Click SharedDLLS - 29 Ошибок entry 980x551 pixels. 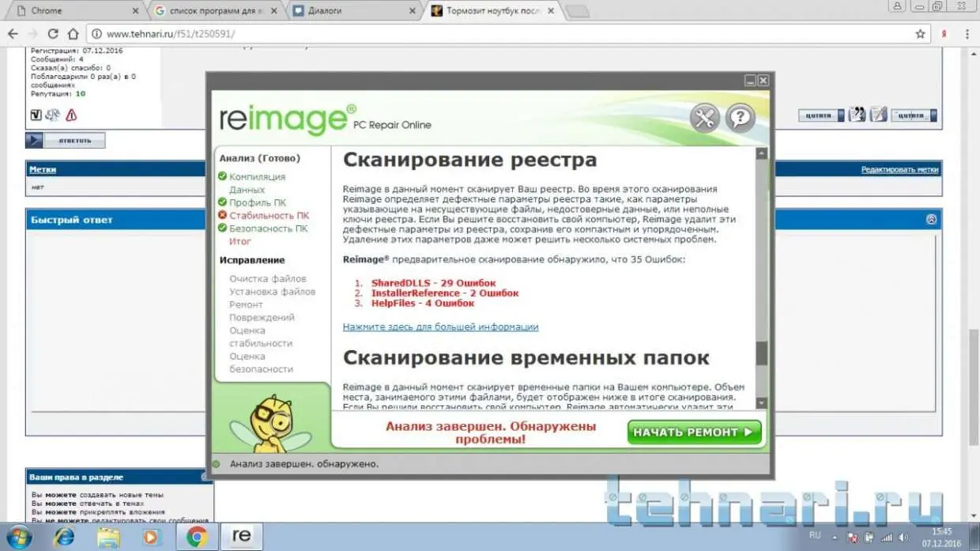click(433, 283)
